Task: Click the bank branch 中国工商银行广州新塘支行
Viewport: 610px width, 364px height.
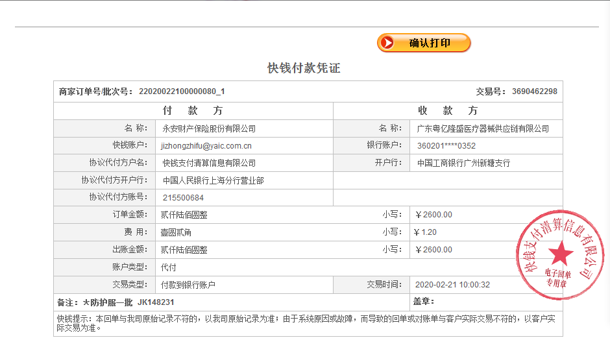Action: click(x=463, y=163)
